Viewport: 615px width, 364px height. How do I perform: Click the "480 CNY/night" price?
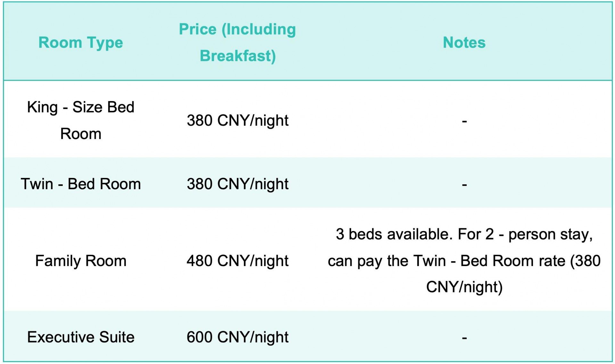(237, 261)
